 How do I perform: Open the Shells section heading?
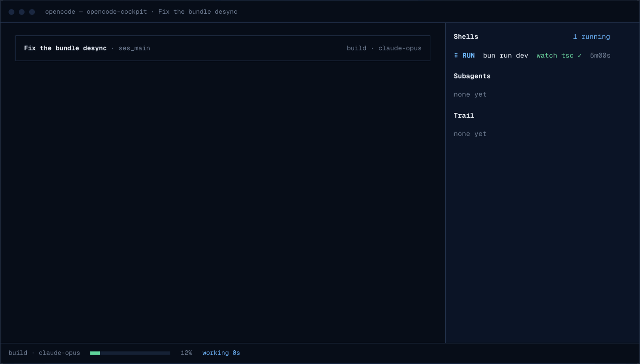(x=466, y=37)
